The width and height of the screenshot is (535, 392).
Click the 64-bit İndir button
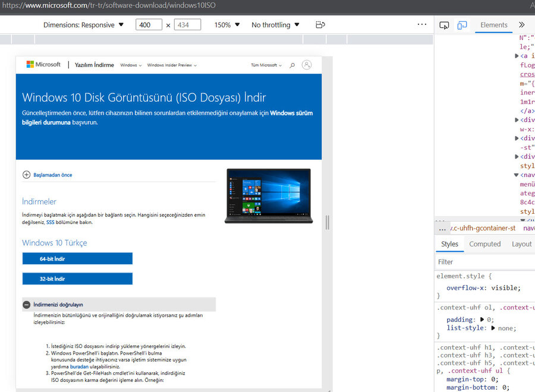point(77,259)
